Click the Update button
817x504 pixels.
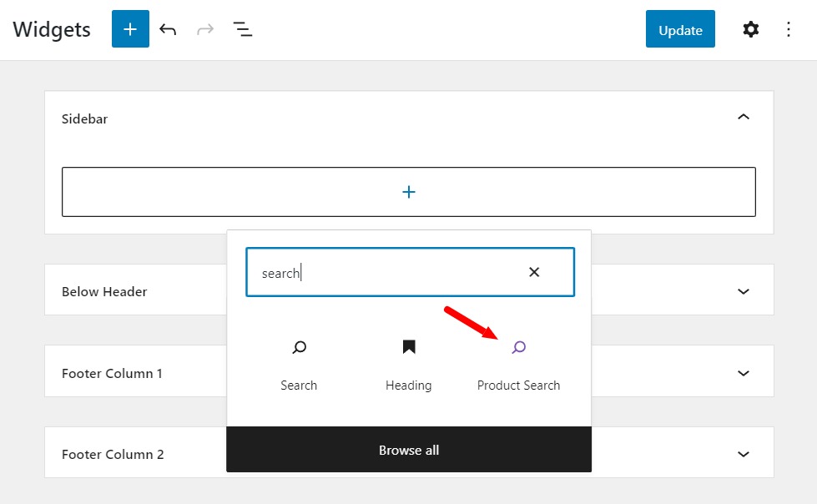click(x=679, y=29)
